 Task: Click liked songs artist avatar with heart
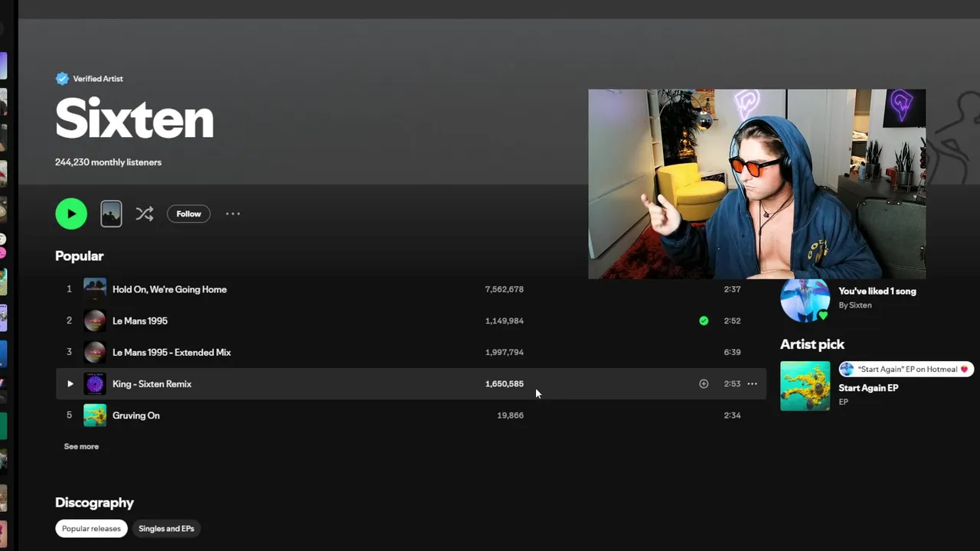pyautogui.click(x=805, y=298)
